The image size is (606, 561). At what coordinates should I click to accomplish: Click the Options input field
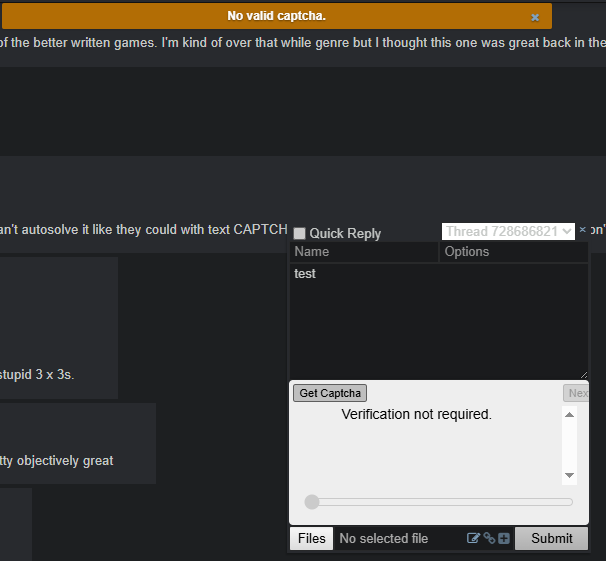coord(514,252)
